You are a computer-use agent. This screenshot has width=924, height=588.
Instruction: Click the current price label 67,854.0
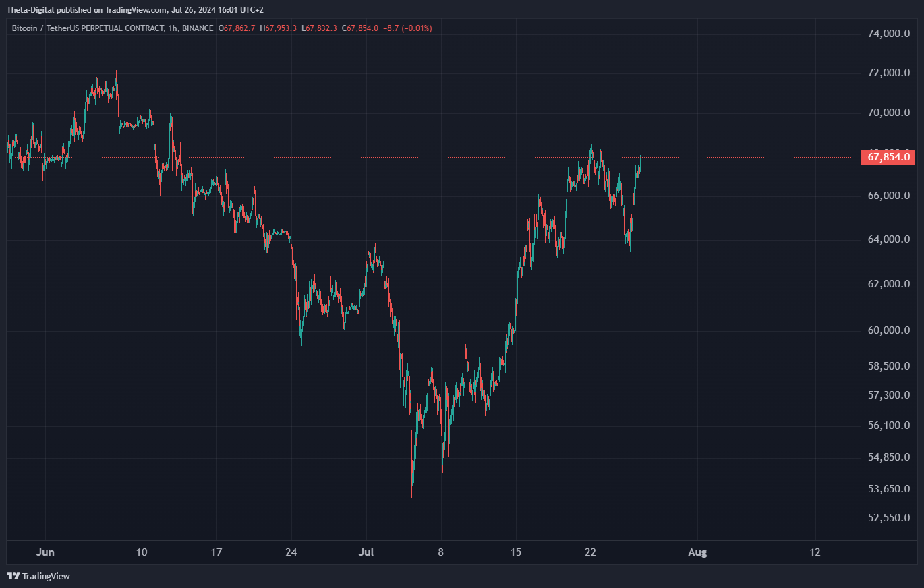coord(888,157)
